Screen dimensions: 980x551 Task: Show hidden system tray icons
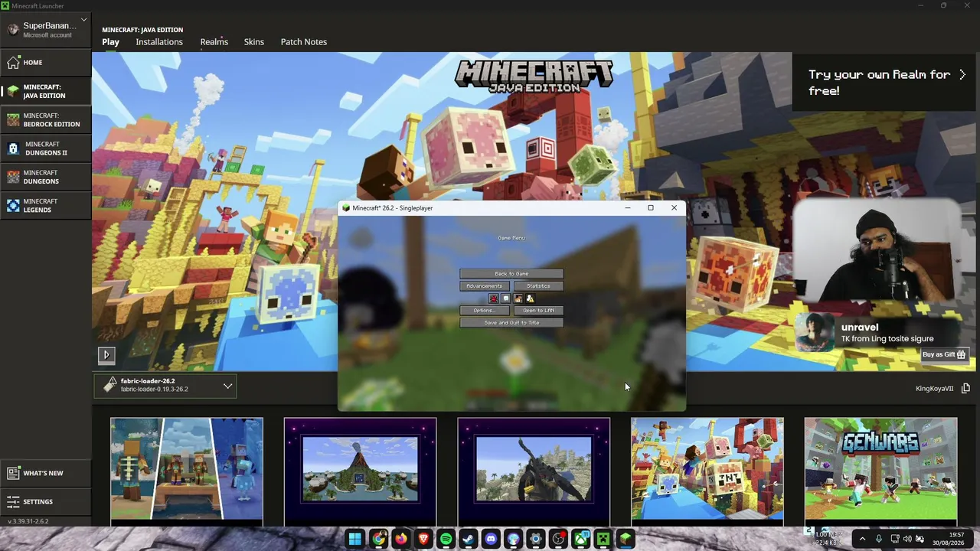[863, 539]
